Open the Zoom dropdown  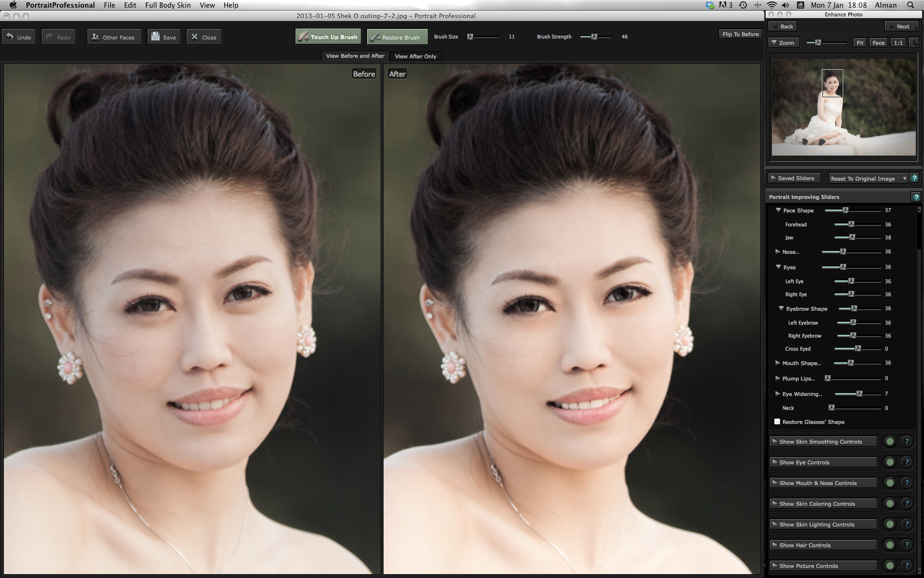[784, 43]
